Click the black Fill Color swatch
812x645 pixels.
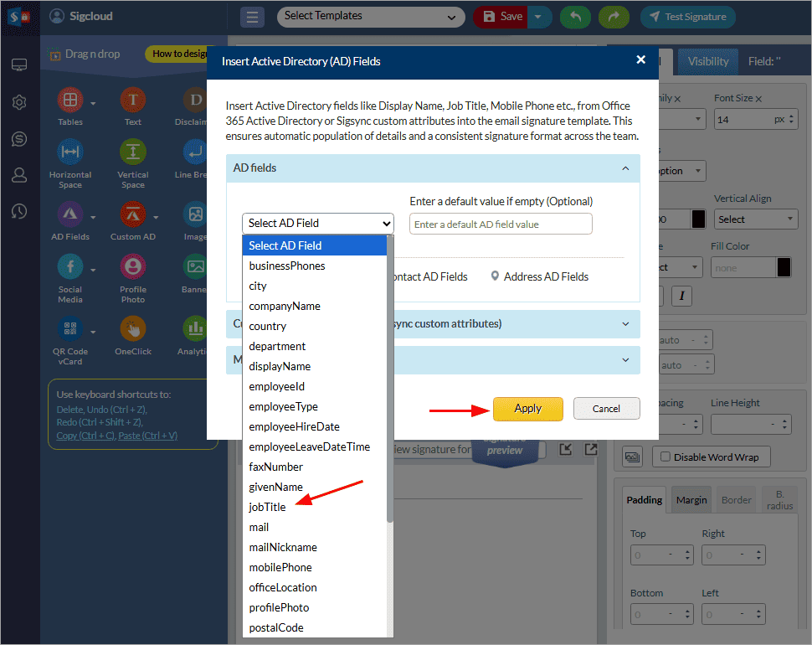pos(784,267)
